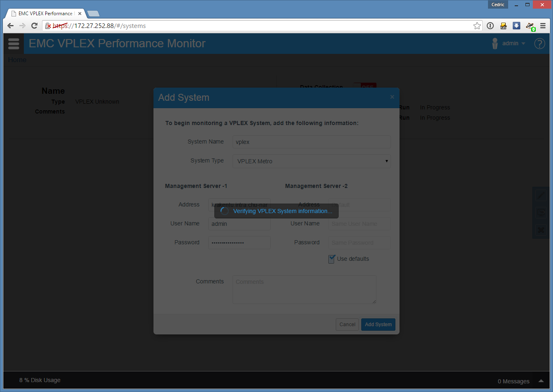Viewport: 553px width, 392px height.
Task: Toggle the Use defaults checkbox
Action: [x=332, y=259]
